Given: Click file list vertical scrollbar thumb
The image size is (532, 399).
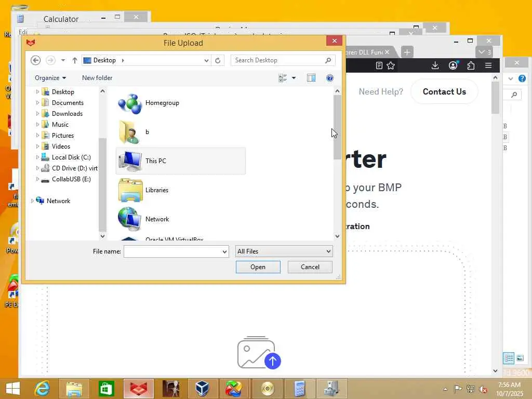Looking at the screenshot, I should tap(337, 127).
